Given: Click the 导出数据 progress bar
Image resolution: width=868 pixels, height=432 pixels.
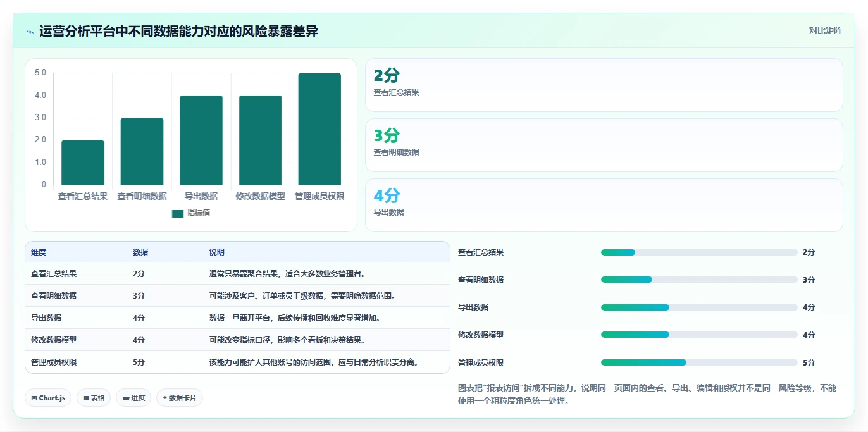Looking at the screenshot, I should (x=699, y=307).
